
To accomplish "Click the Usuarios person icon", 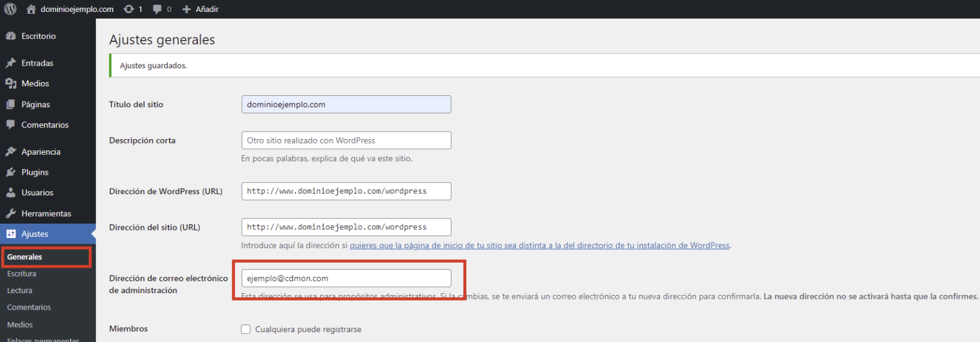I will [x=11, y=193].
